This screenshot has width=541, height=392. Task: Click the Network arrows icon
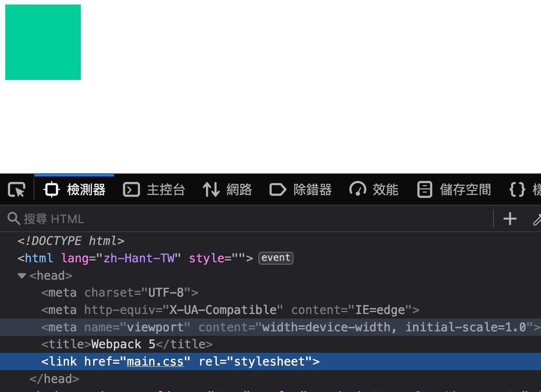tap(211, 190)
